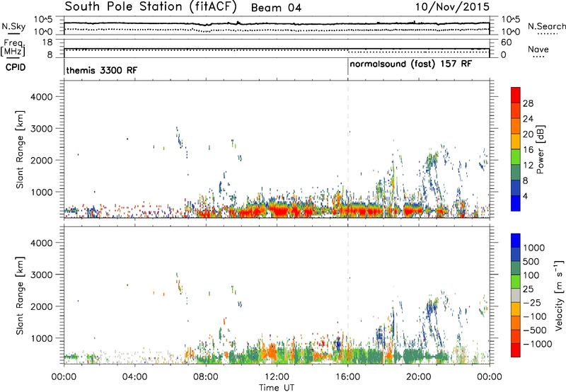566x392 pixels.
Task: Click the '10^5' label on the left noise axis
Action: (x=43, y=19)
